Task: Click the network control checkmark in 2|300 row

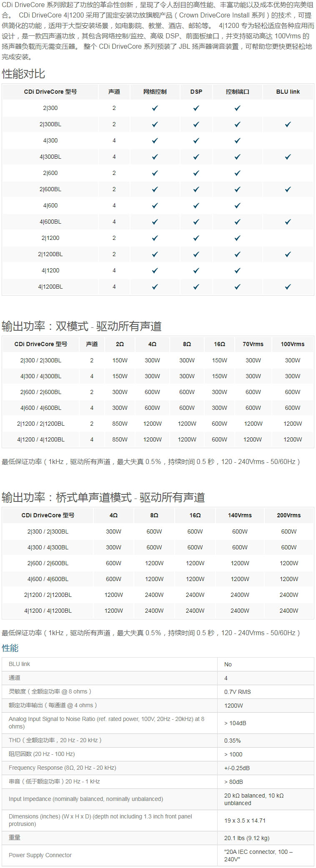Action: tap(155, 108)
